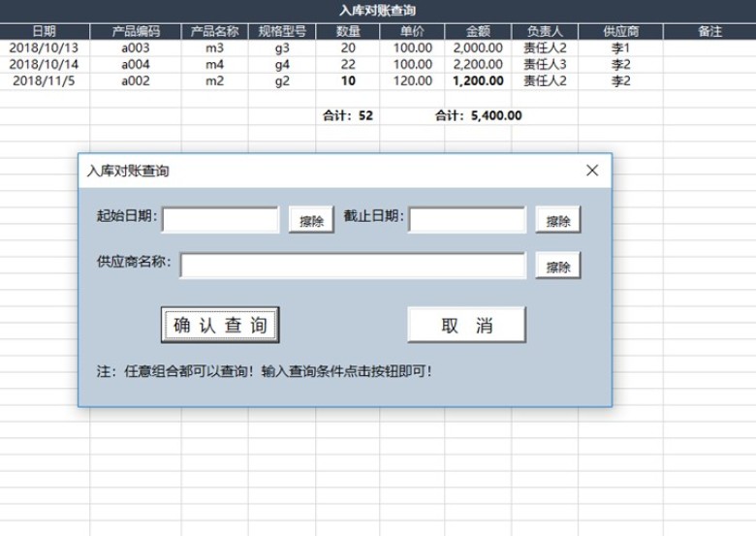Screen dimensions: 756x536
Task: Clear the 截止日期 field with 擦除
Action: click(x=558, y=220)
